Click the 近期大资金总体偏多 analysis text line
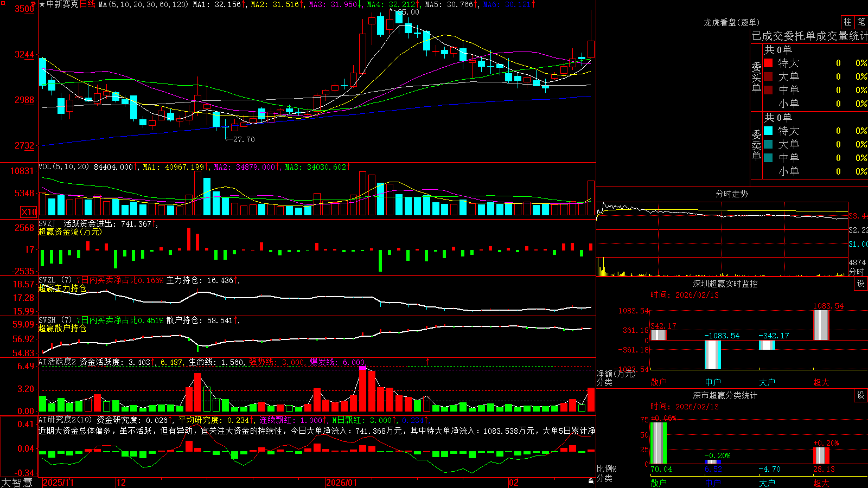The height and width of the screenshot is (488, 868). 317,431
